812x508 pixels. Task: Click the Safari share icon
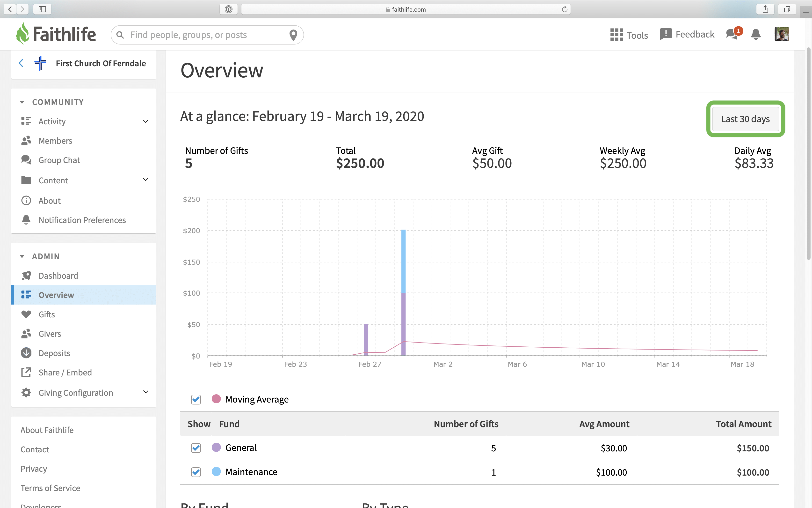(x=765, y=9)
